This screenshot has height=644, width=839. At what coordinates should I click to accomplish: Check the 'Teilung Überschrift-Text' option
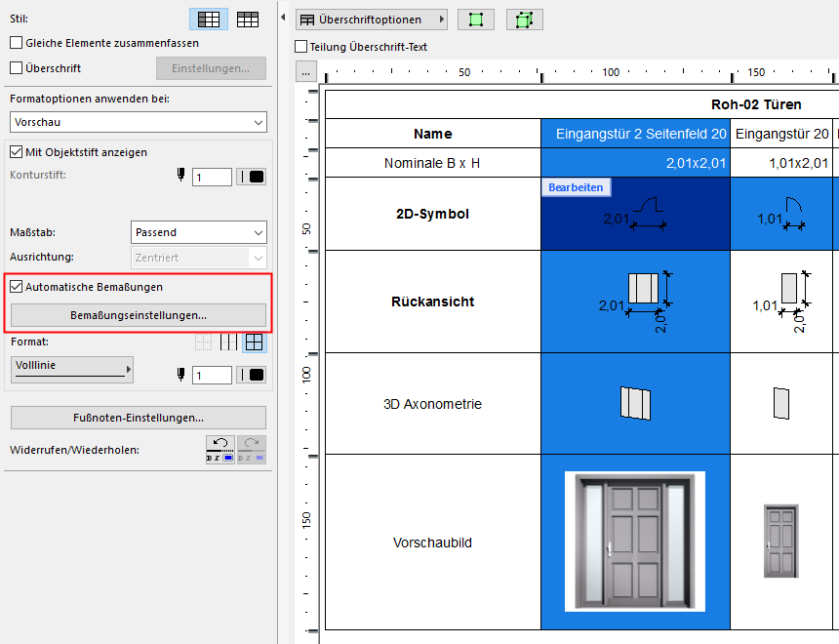coord(300,47)
